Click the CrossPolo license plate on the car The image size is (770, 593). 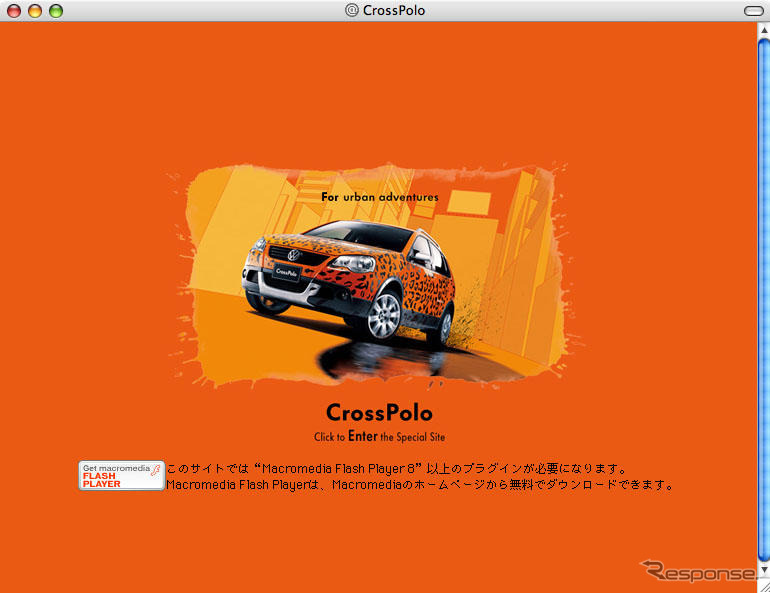coord(286,272)
